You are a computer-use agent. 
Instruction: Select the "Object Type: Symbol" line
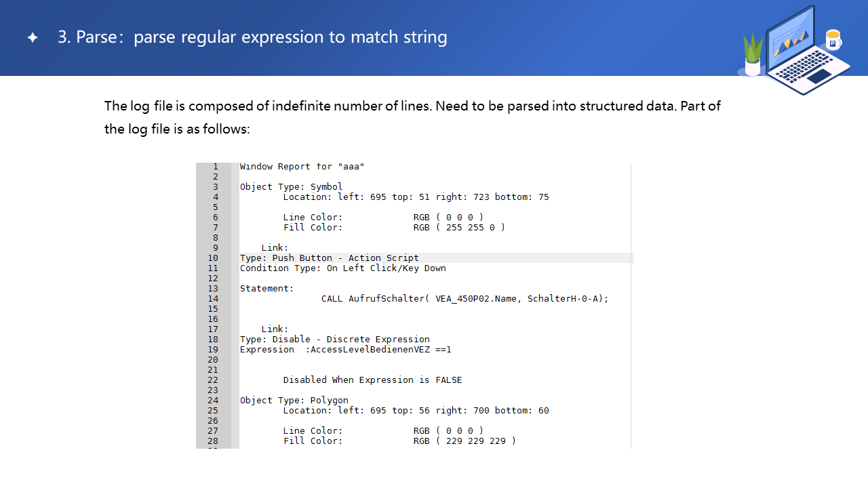(x=291, y=187)
